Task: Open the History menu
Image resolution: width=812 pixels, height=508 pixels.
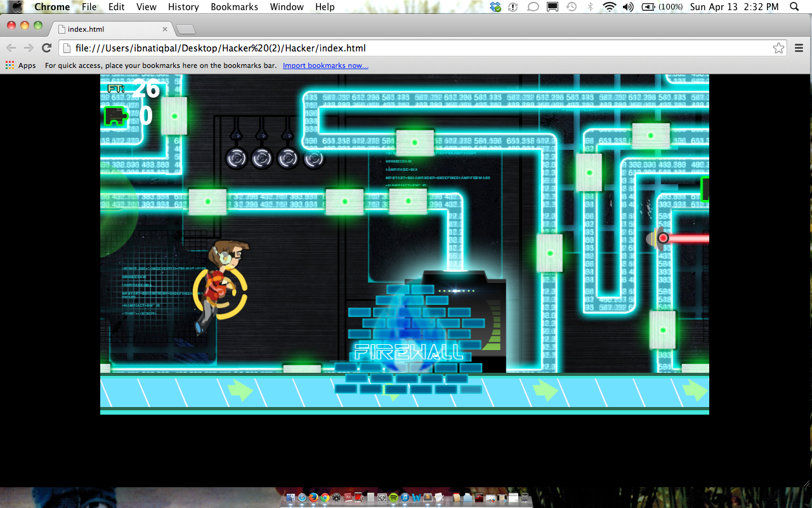Action: pyautogui.click(x=183, y=7)
